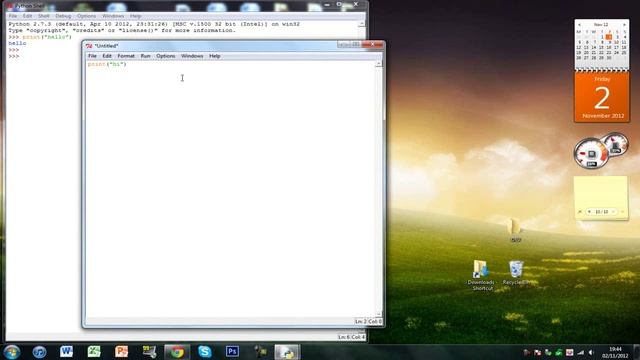Open Format menu in Untitled editor

(126, 56)
